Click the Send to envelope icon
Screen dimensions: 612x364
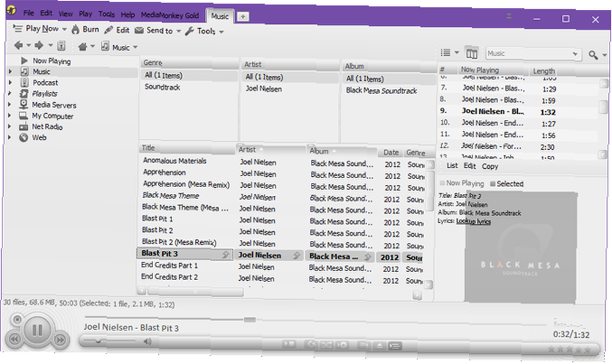[x=139, y=31]
